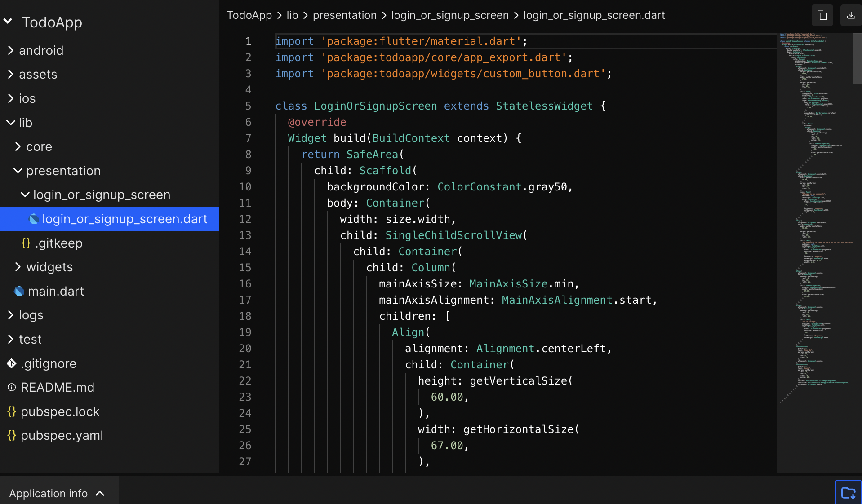
Task: Click the copy code icon
Action: (x=822, y=15)
